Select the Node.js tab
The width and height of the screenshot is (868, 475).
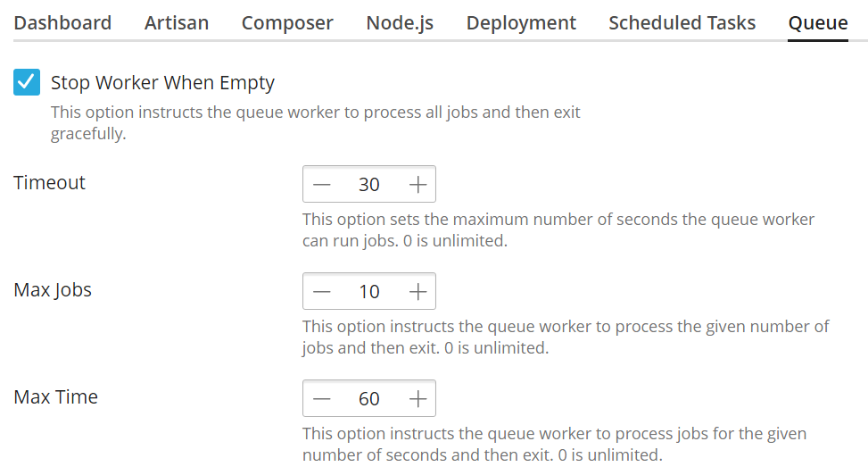400,23
